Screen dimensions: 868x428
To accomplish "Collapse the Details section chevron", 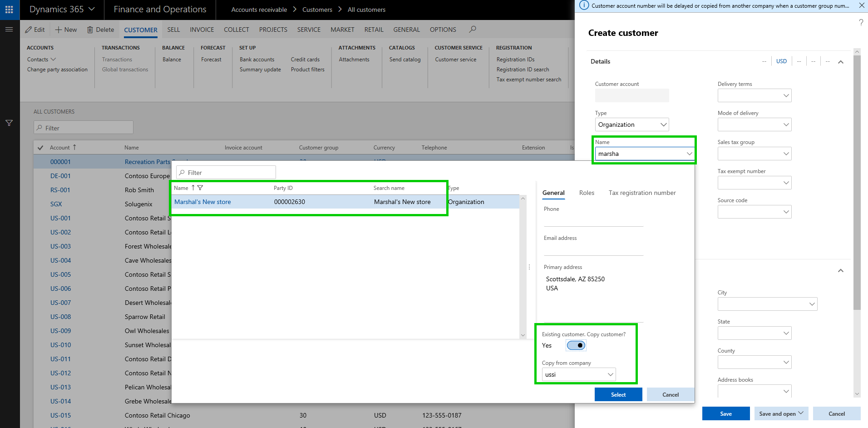I will click(x=840, y=62).
